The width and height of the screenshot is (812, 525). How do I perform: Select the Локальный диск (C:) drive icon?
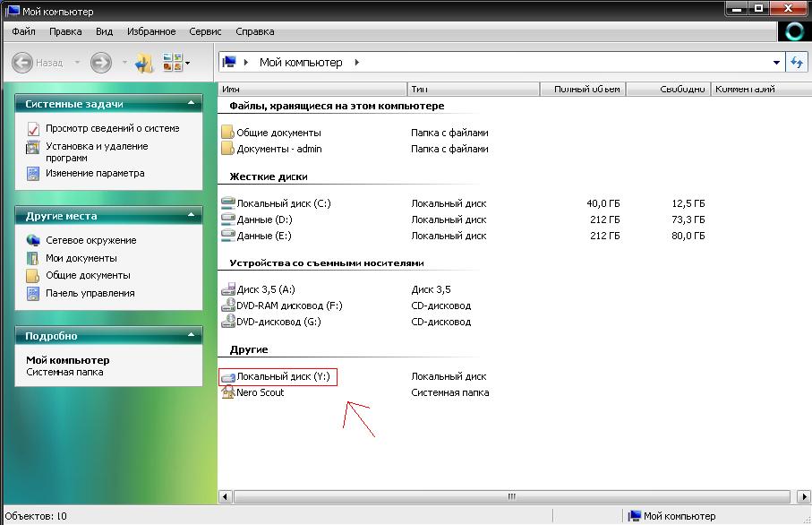pyautogui.click(x=228, y=203)
